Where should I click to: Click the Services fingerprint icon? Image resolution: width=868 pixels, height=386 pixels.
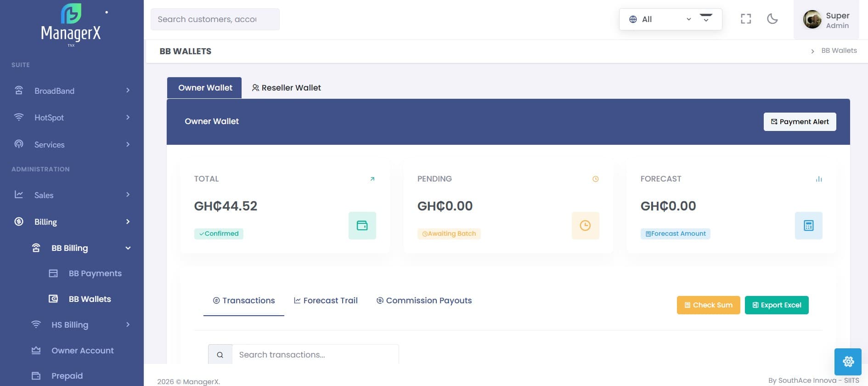[19, 144]
